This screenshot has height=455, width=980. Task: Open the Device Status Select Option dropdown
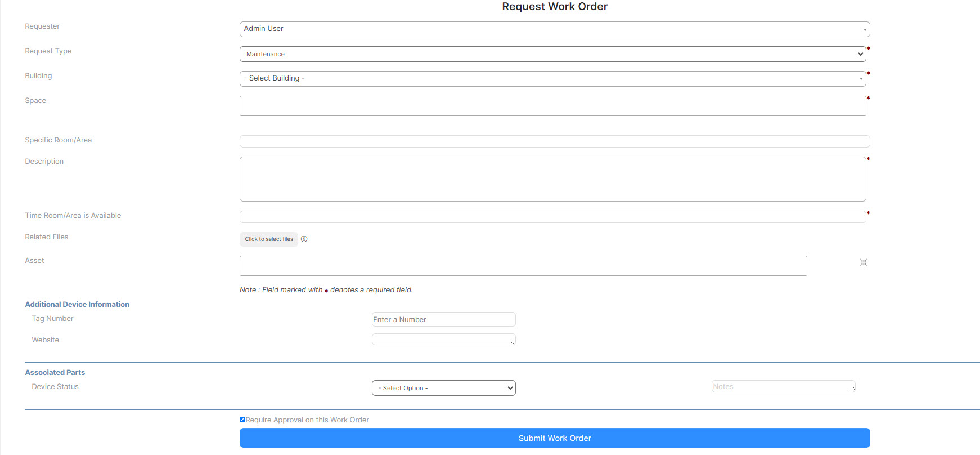[x=444, y=388]
